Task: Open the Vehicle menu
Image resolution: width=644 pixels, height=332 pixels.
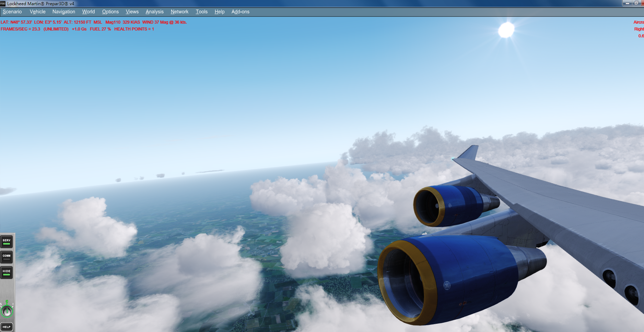Action: point(37,11)
